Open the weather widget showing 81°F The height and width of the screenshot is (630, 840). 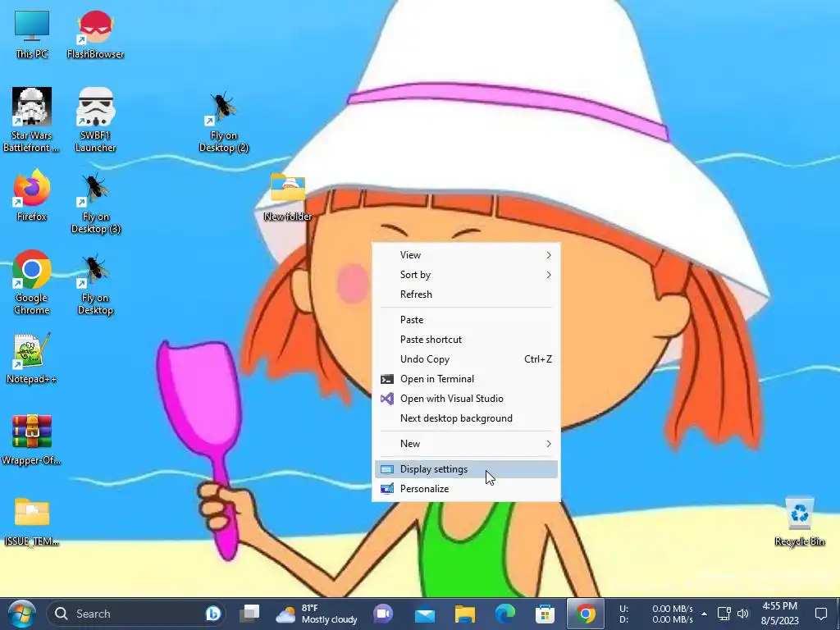[316, 614]
